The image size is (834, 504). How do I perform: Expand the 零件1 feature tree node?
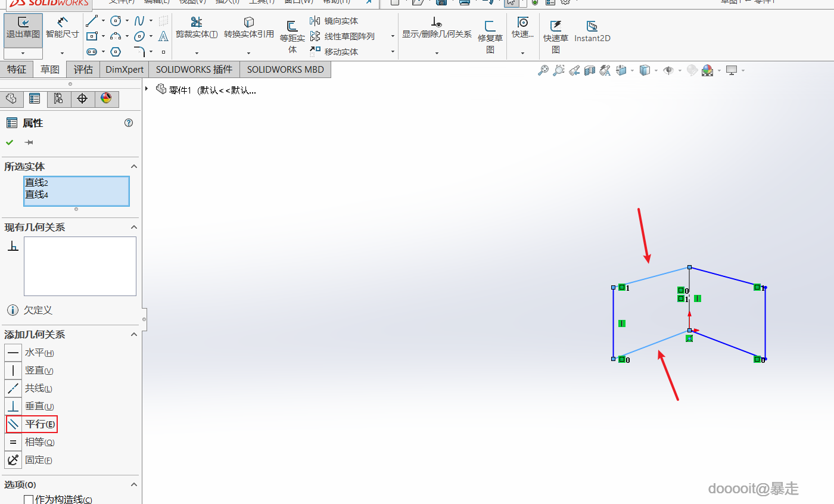point(147,89)
